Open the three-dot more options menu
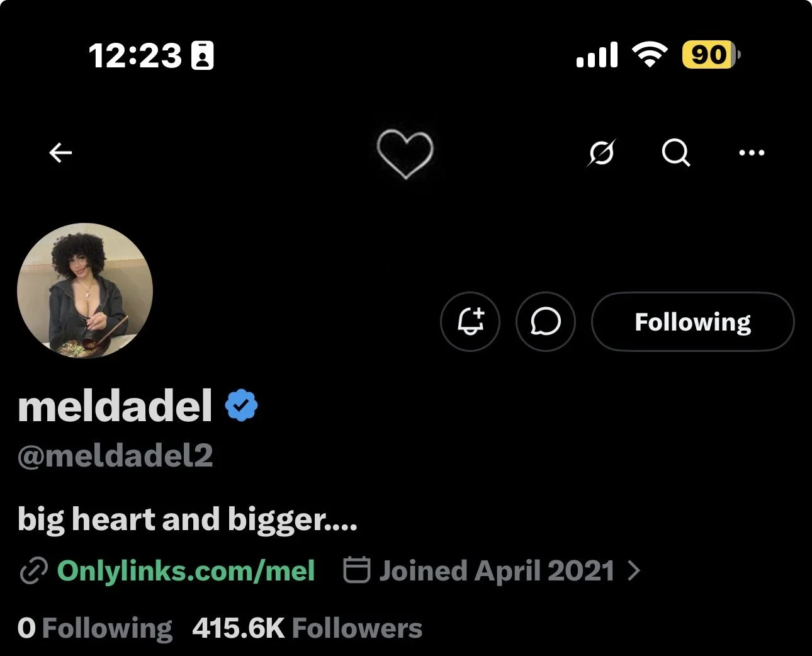Image resolution: width=812 pixels, height=656 pixels. 752,153
